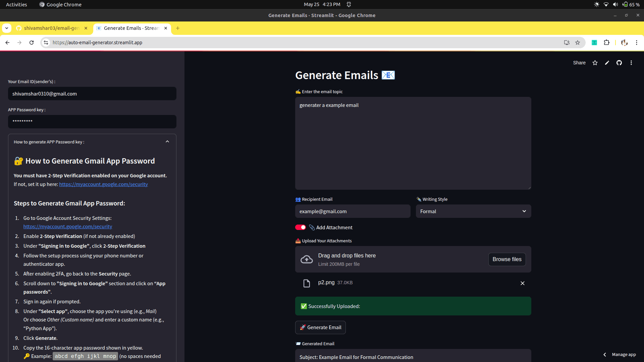Screen dimensions: 644x362
Task: Collapse the 'How to generate APP Password key' expander
Action: [167, 141]
